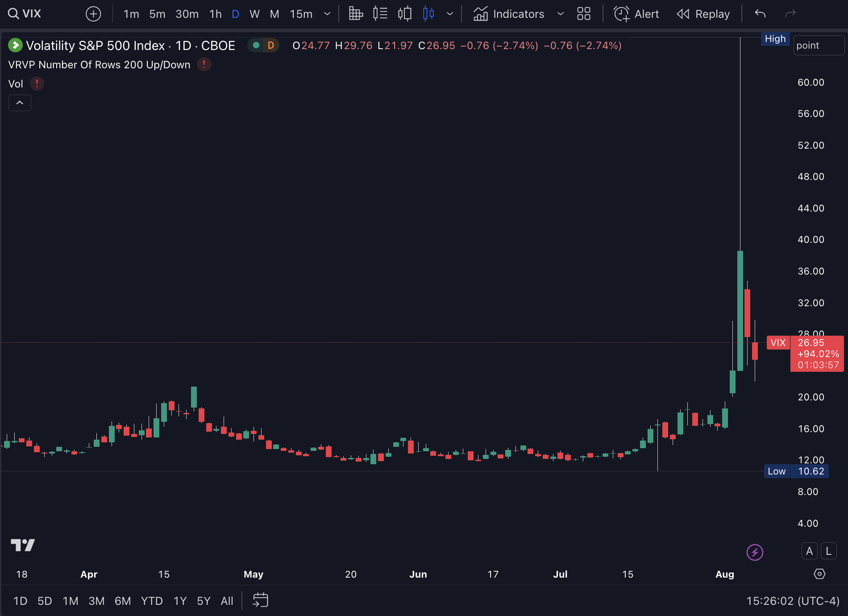Image resolution: width=848 pixels, height=616 pixels.
Task: Collapse the indicator legend with the chevron
Action: 20,103
